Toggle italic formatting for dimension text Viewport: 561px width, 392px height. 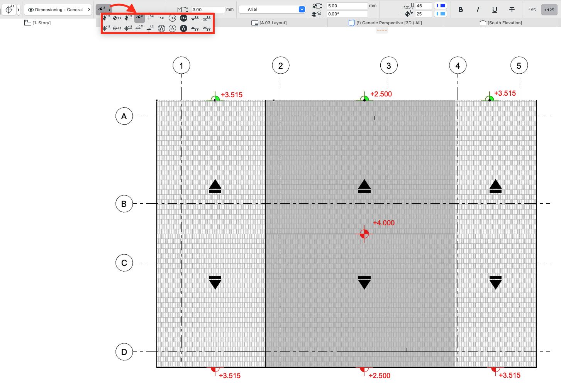point(479,10)
